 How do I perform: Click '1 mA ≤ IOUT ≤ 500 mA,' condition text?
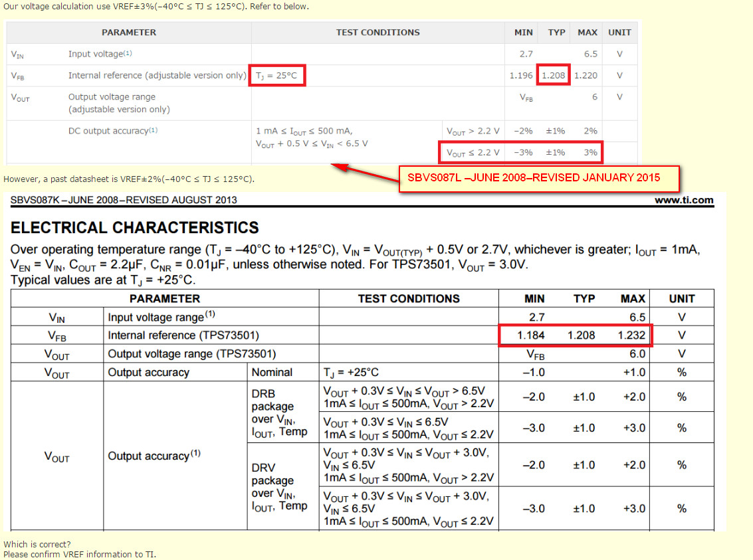304,131
